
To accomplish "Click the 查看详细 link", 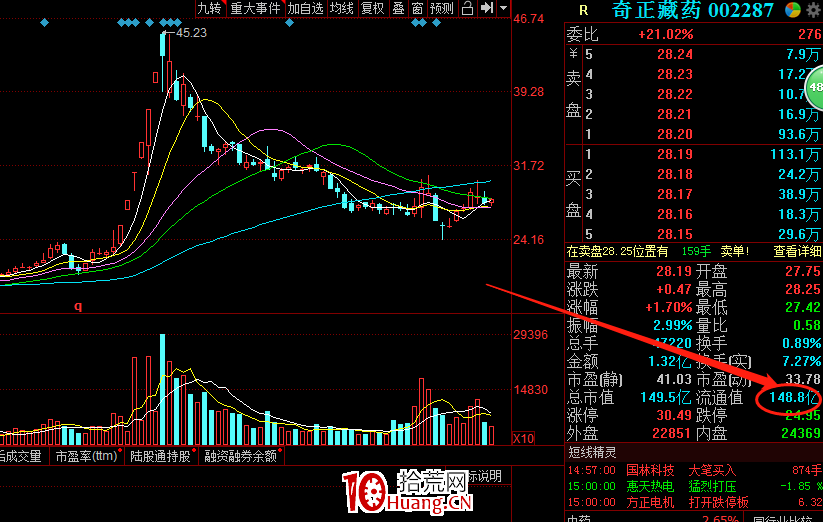I will click(797, 252).
